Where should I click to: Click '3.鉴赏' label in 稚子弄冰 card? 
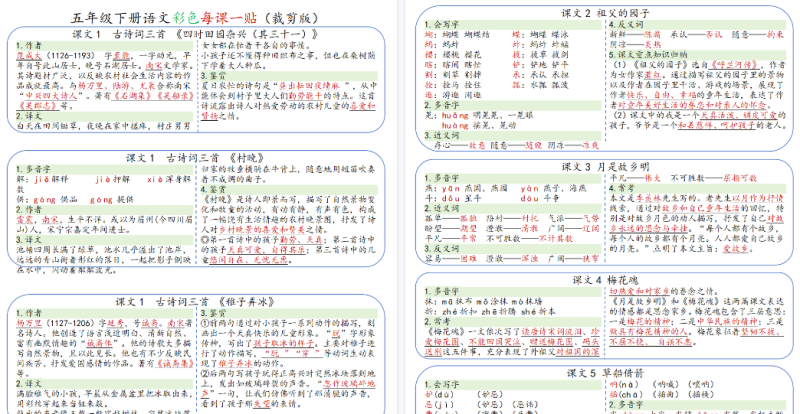[x=214, y=313]
